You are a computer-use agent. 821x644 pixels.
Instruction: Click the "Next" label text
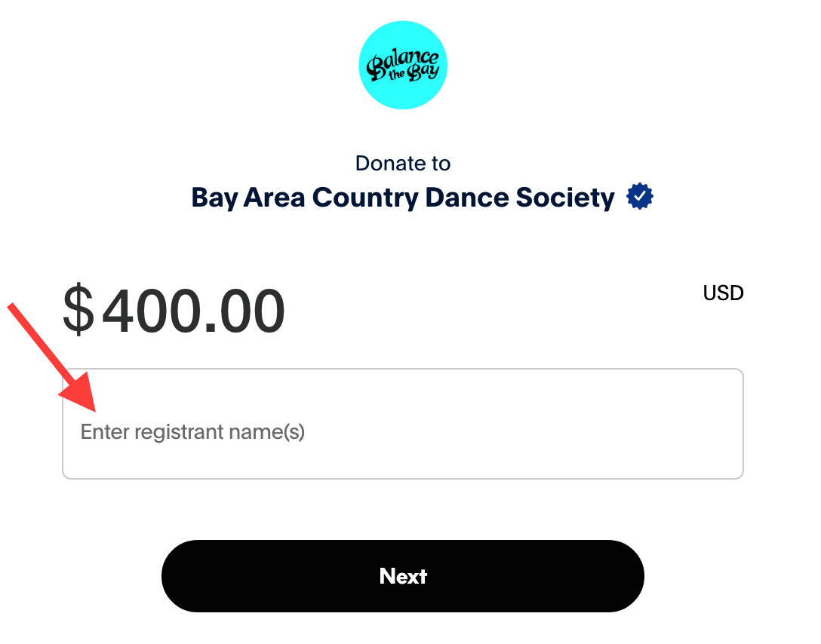click(x=403, y=577)
